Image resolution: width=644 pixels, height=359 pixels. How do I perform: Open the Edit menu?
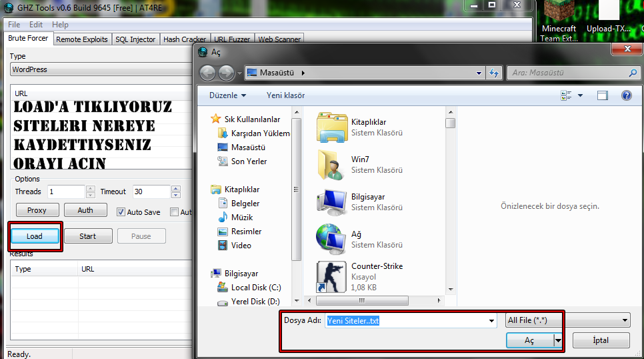coord(36,25)
